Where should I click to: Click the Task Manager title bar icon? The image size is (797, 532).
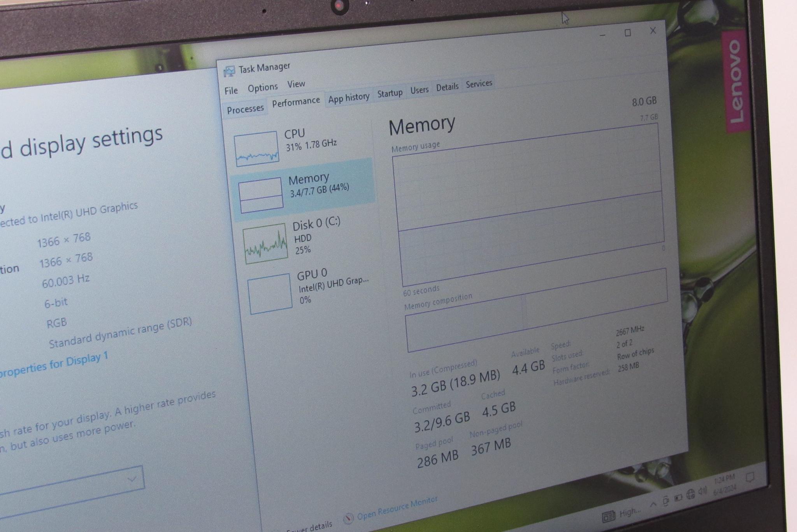coord(229,71)
